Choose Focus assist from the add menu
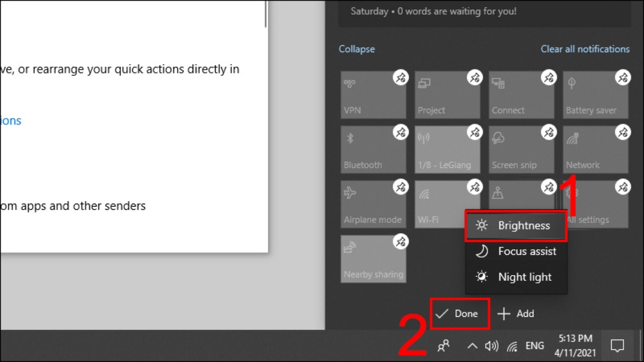 click(516, 251)
